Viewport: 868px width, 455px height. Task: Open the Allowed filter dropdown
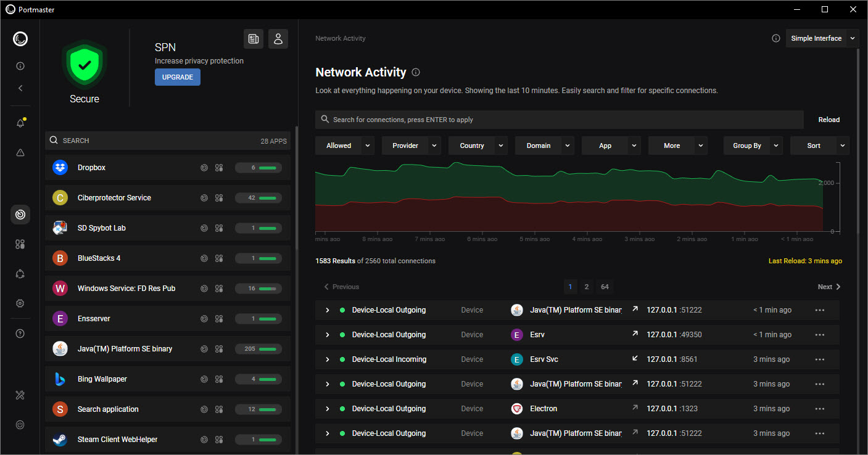(344, 146)
